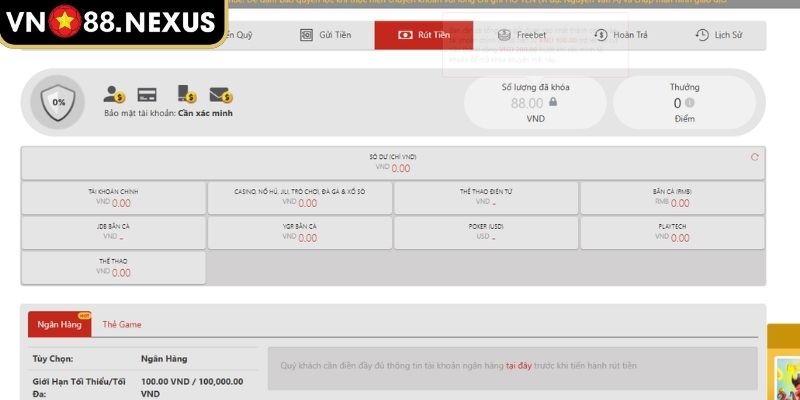Select the Tài Khoản Chính wallet
The width and height of the screenshot is (800, 400).
[113, 198]
